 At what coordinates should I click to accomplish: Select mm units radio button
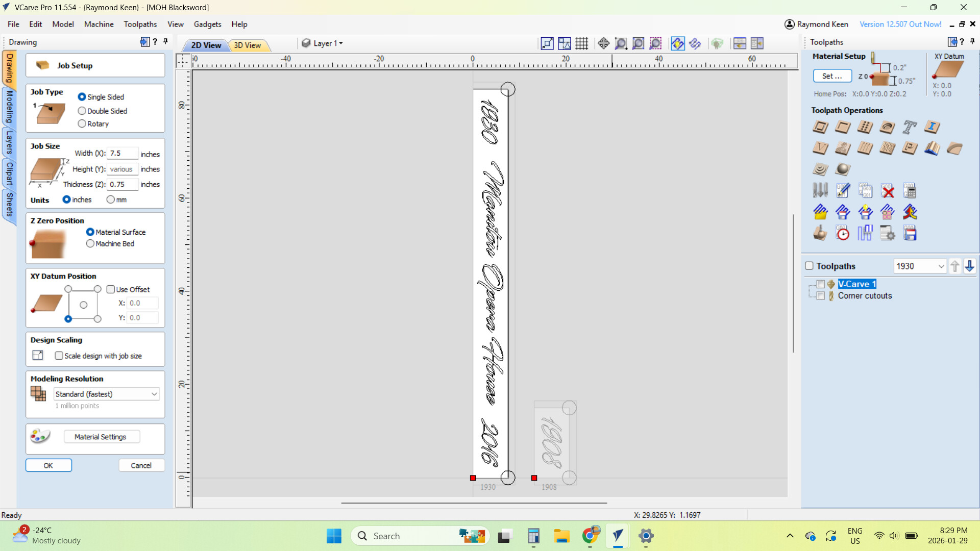click(111, 199)
